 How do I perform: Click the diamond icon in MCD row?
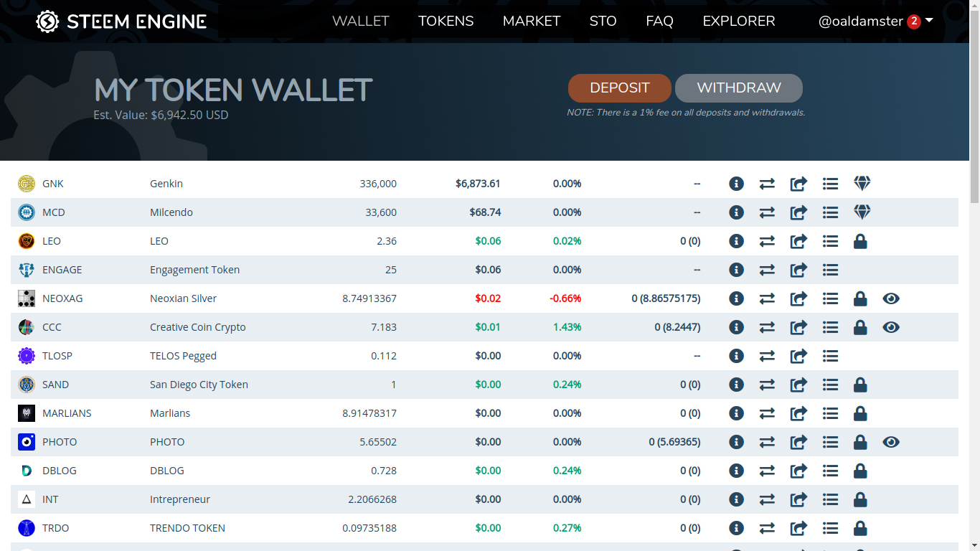coord(862,212)
